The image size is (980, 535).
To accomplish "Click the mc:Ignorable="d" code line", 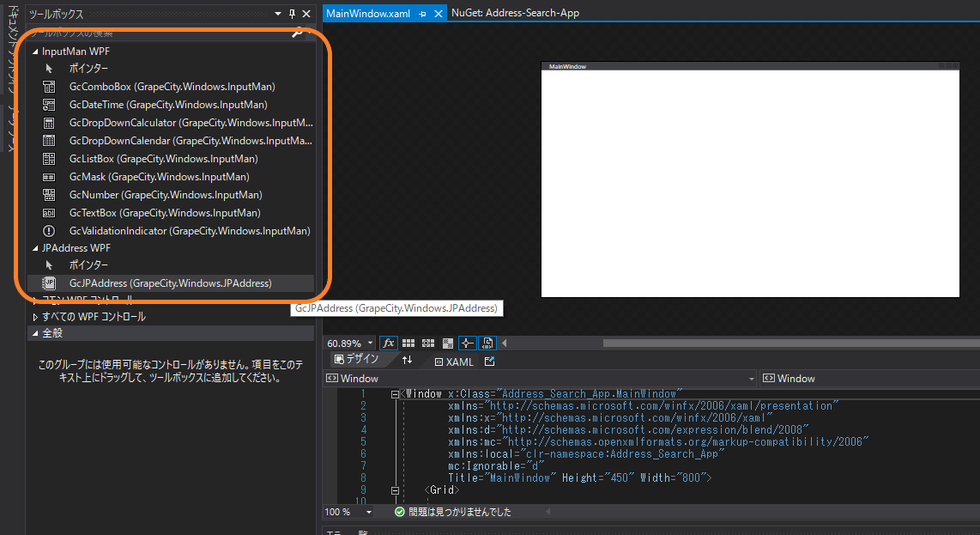I will tap(496, 466).
